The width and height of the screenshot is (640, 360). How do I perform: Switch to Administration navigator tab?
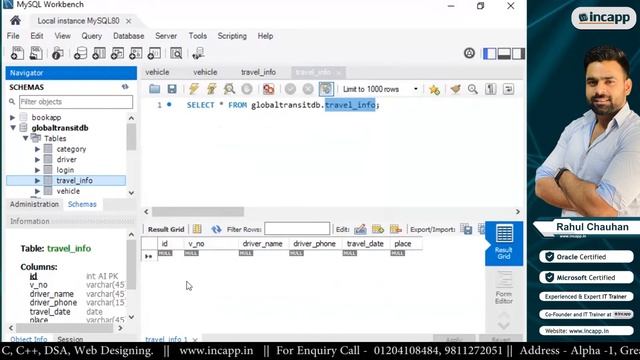[34, 204]
